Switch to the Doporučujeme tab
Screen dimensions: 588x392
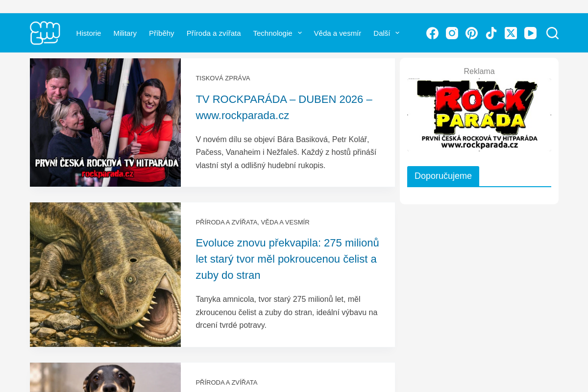pos(443,176)
